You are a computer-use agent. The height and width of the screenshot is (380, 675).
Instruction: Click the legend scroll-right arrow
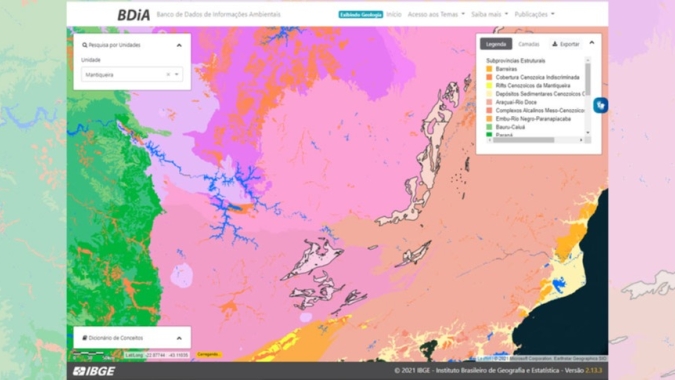[x=581, y=140]
